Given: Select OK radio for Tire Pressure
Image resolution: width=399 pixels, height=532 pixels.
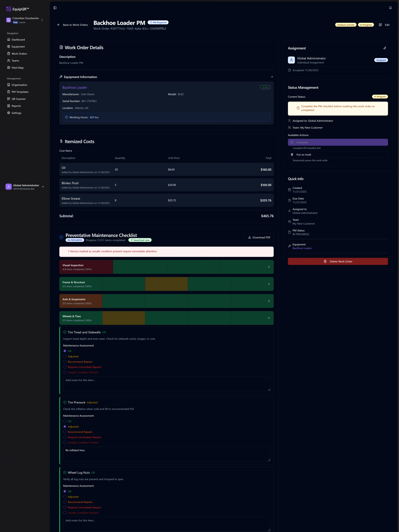Looking at the screenshot, I should (x=65, y=421).
